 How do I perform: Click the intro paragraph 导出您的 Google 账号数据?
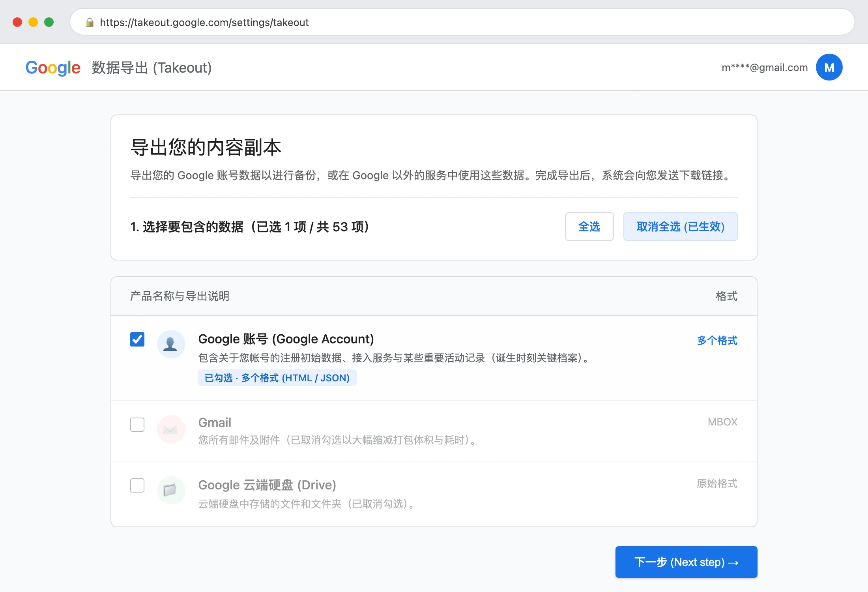pyautogui.click(x=431, y=175)
